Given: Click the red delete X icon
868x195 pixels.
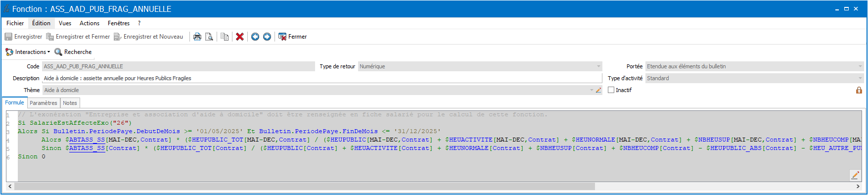Looking at the screenshot, I should tap(240, 37).
